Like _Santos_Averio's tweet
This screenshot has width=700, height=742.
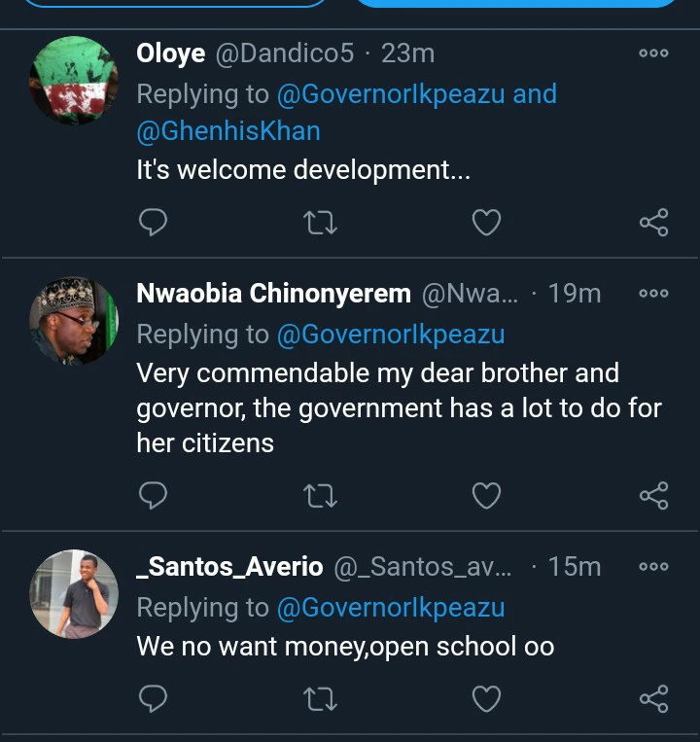(x=486, y=698)
